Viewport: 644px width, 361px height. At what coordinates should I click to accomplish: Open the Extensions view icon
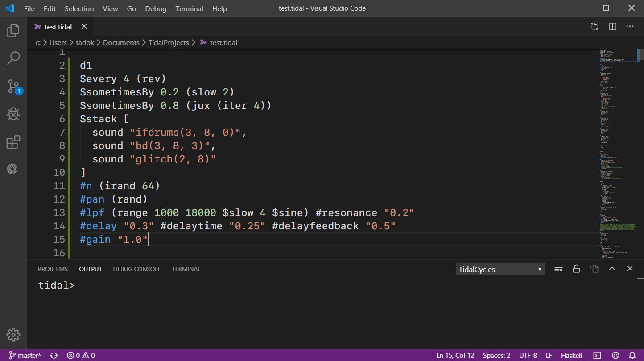point(13,142)
